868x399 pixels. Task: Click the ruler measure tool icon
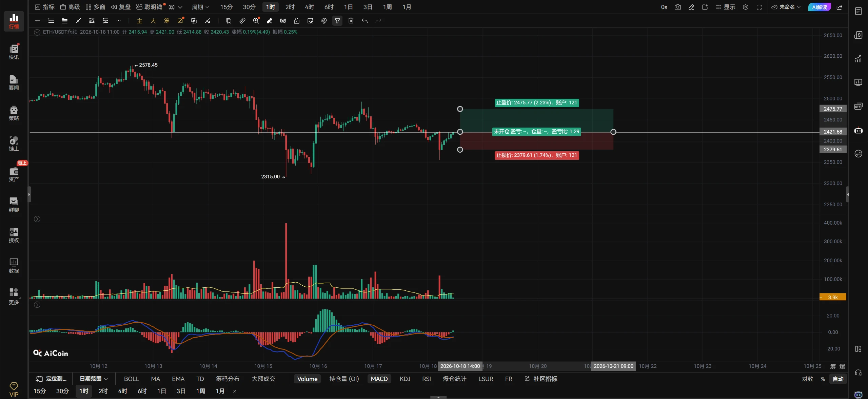pos(242,21)
